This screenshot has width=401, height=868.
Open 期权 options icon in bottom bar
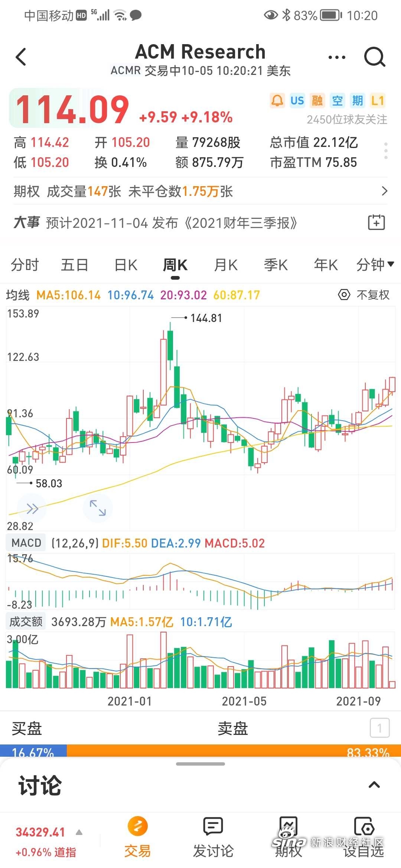click(x=288, y=826)
